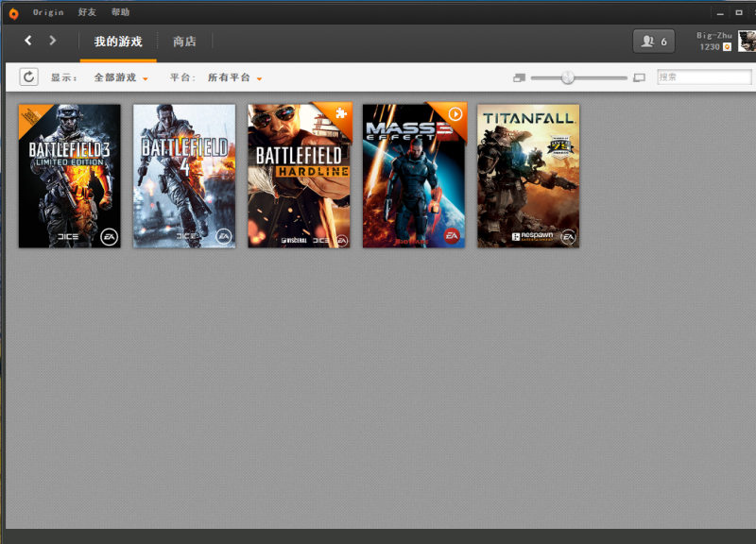Open the user avatar picture
This screenshot has width=756, height=544.
pyautogui.click(x=747, y=41)
